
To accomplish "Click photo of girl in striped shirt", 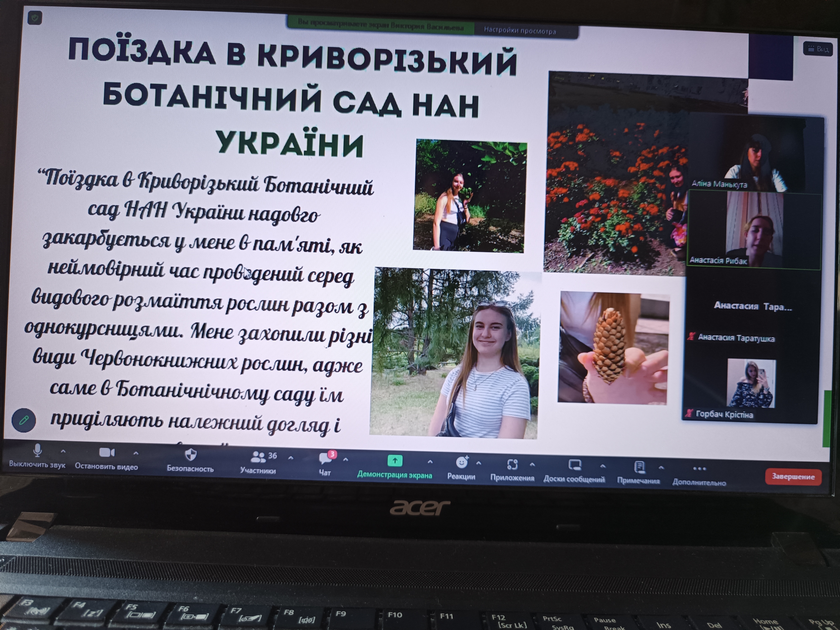I will (x=456, y=353).
